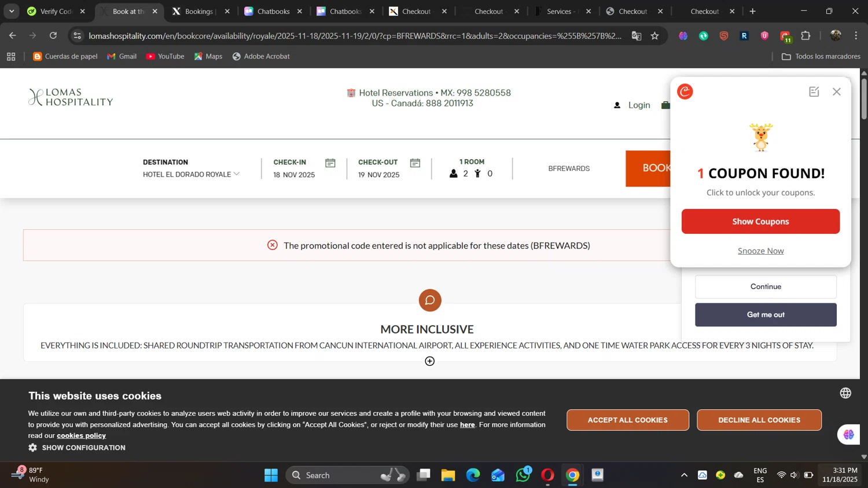
Task: Open YouTube bookmark
Action: (x=165, y=57)
